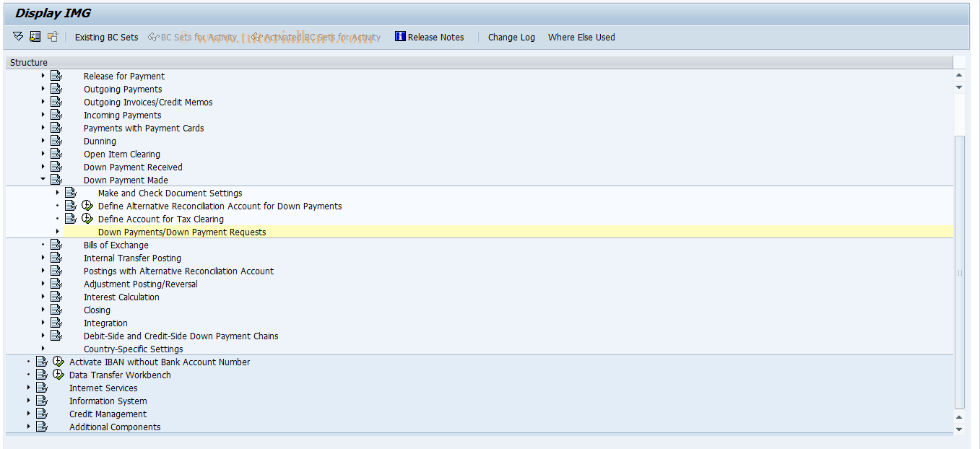Click documentation icon next to Bills of Exchange
This screenshot has width=980, height=449.
(56, 244)
